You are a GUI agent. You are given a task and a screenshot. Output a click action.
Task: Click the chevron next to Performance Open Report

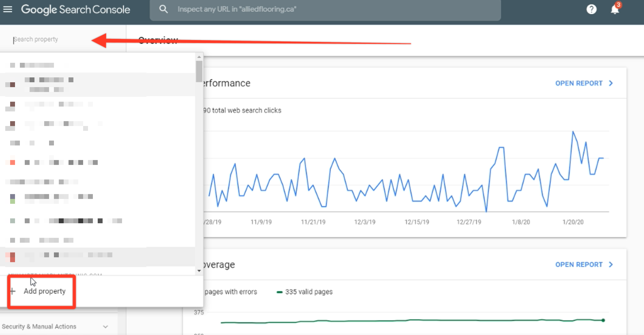[611, 83]
